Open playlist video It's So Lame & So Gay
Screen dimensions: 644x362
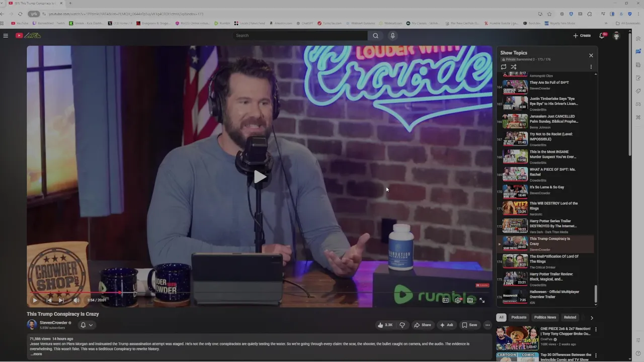(546, 192)
